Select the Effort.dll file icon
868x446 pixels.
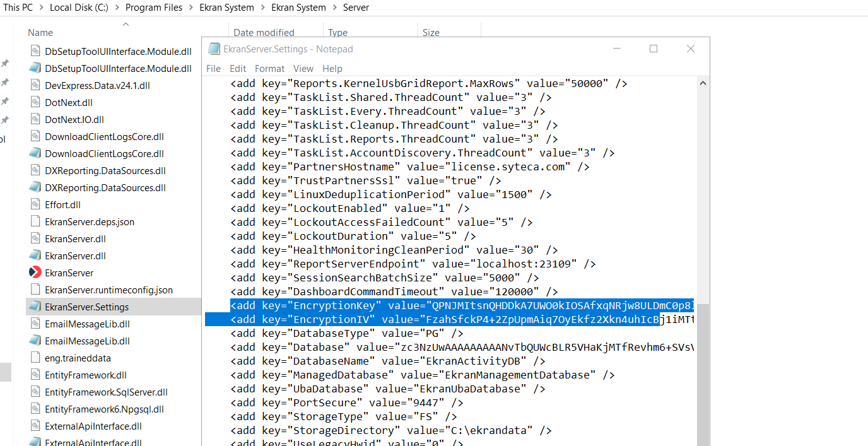pyautogui.click(x=35, y=204)
